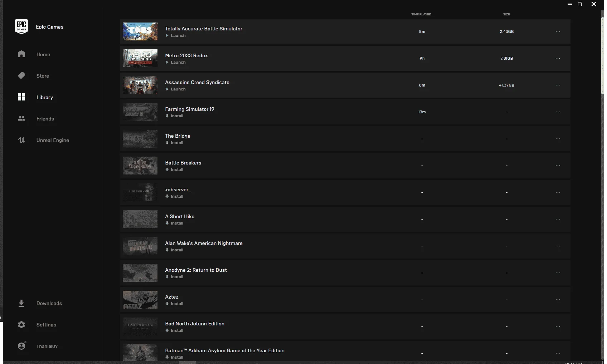Open the Downloads arrow icon

21,303
